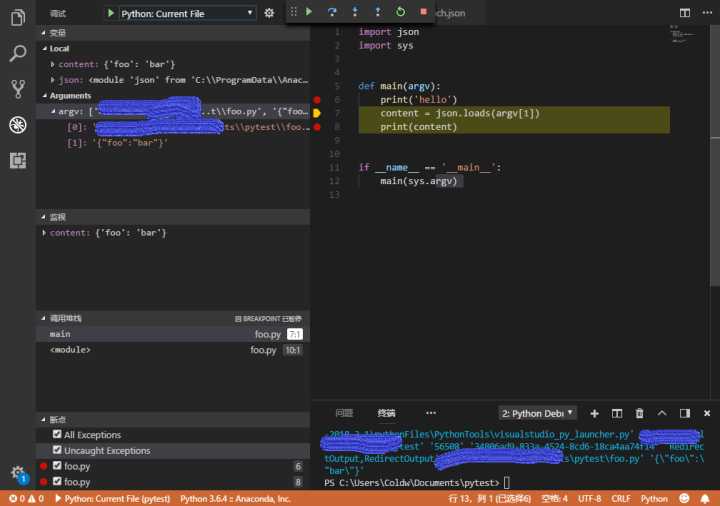Screen dimensions: 720x506
Task: Open Source Control in the activity bar
Action: tap(17, 89)
